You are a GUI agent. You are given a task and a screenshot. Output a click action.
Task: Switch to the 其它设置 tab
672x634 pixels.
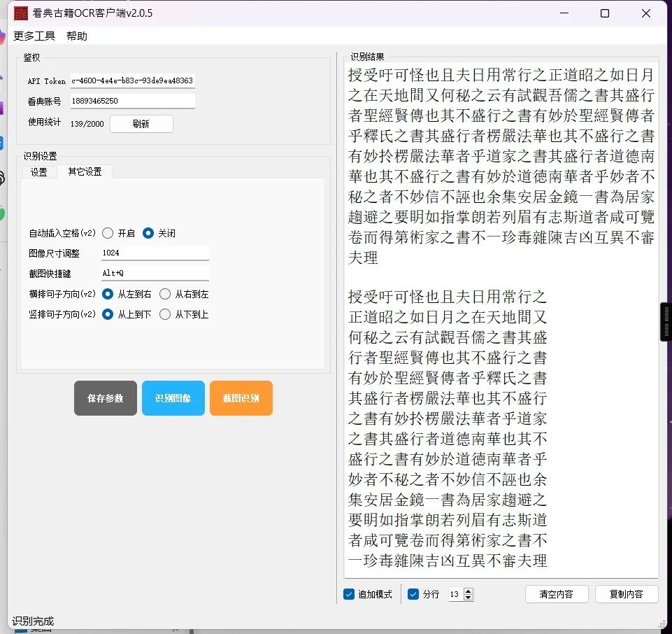[x=85, y=171]
